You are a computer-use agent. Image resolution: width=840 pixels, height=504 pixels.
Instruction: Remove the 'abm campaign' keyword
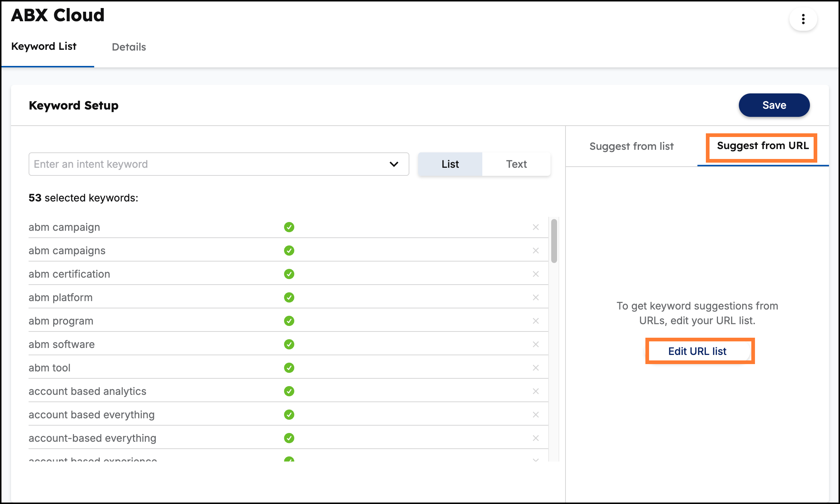click(535, 227)
